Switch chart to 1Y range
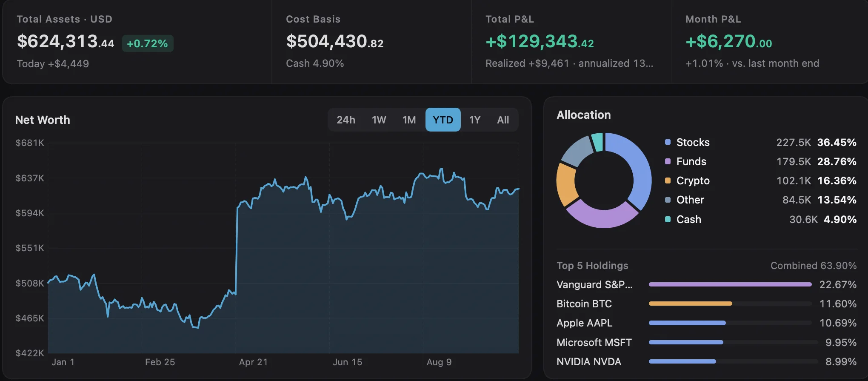The width and height of the screenshot is (868, 381). click(475, 120)
